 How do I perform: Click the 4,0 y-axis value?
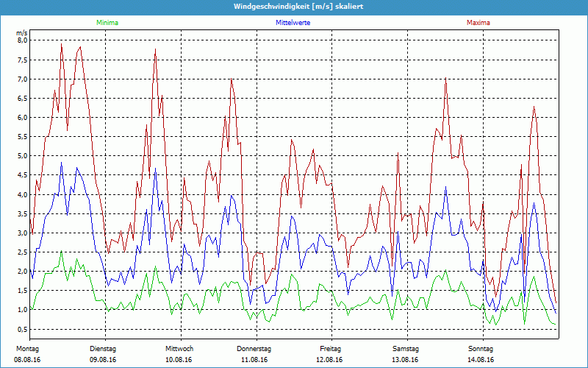23,194
